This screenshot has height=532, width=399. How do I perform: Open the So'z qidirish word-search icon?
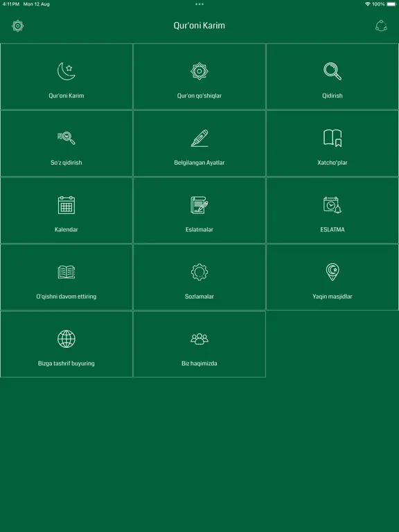[x=66, y=138]
